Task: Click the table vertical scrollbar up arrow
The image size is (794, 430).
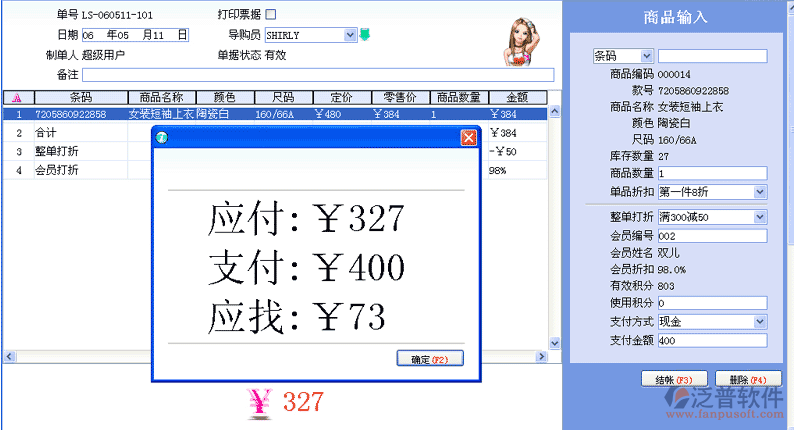Action: point(554,111)
